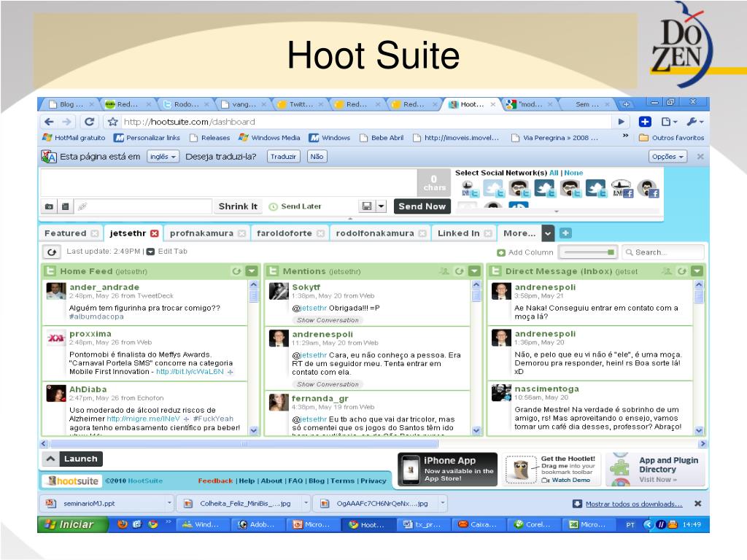Open the bit.ly link in proxxima tweet

click(x=190, y=371)
